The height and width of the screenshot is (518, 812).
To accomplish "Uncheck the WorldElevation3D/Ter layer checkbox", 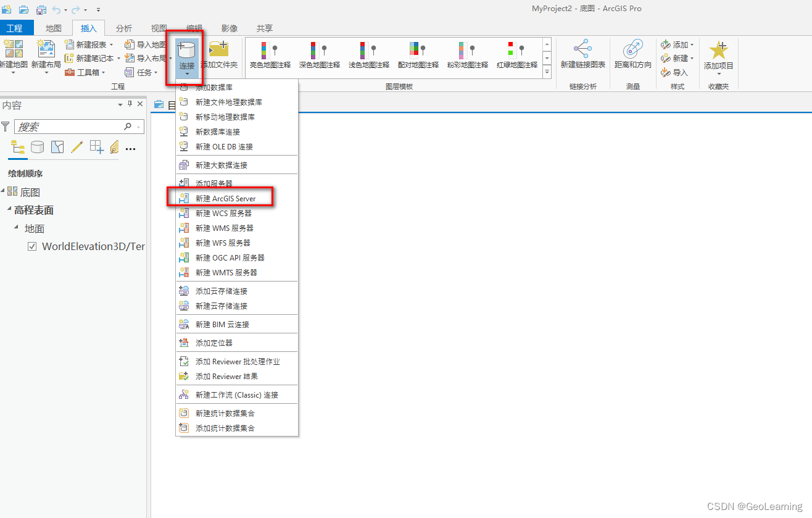I will point(31,246).
